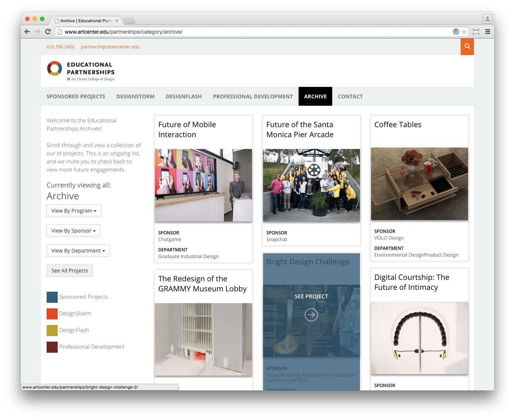515x420 pixels.
Task: Open the Future of Mobile Interaction title
Action: (x=187, y=129)
